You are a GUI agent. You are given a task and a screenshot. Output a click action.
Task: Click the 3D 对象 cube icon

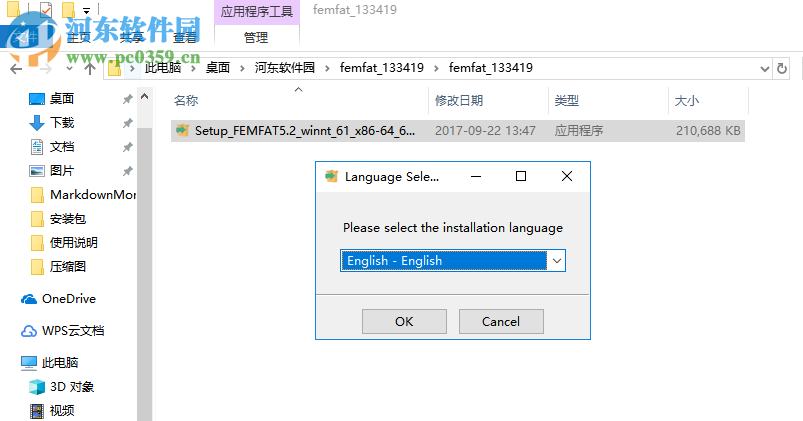pyautogui.click(x=37, y=387)
